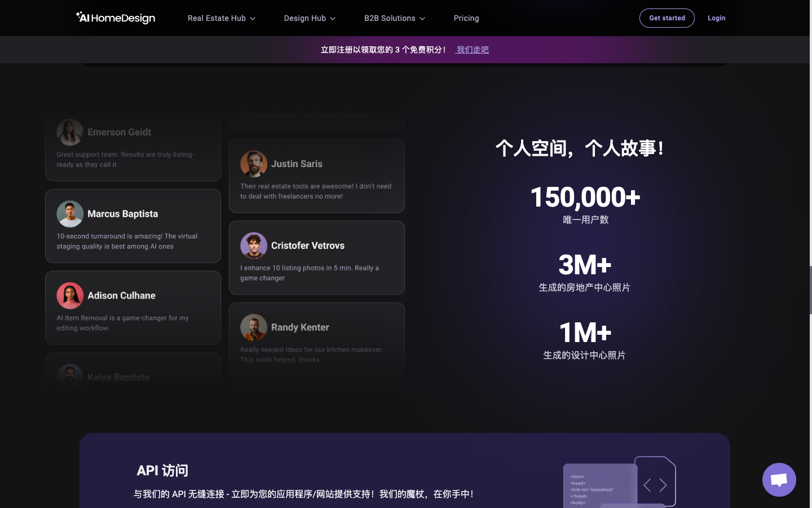
Task: Select the Marcus Baptista review text
Action: pos(127,241)
